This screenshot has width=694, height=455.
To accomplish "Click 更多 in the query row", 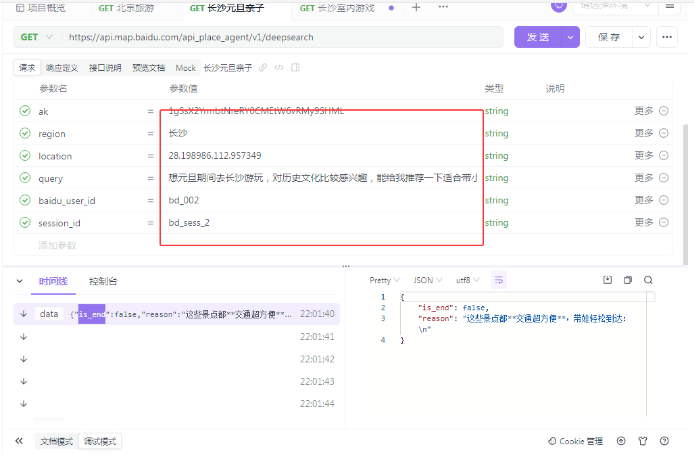I will pyautogui.click(x=644, y=177).
